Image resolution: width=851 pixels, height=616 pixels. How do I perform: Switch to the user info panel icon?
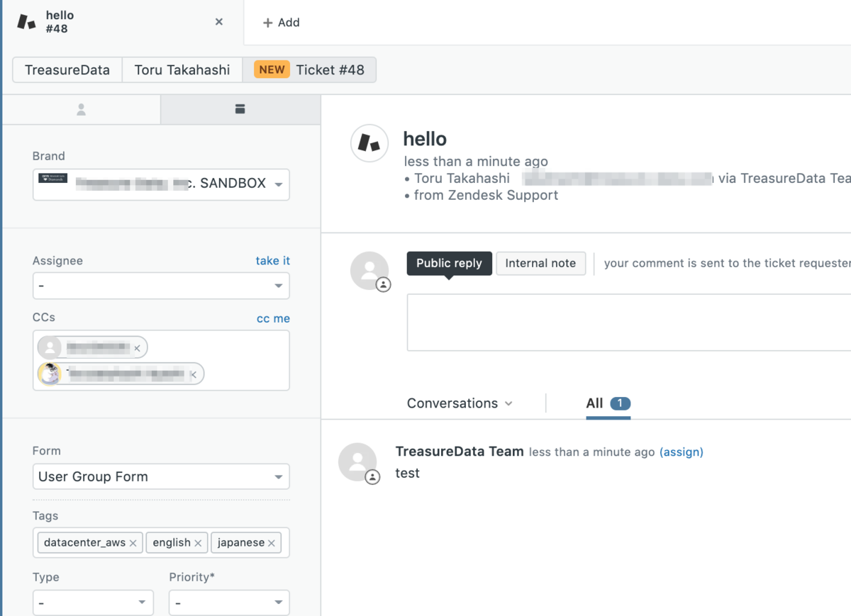pyautogui.click(x=82, y=109)
